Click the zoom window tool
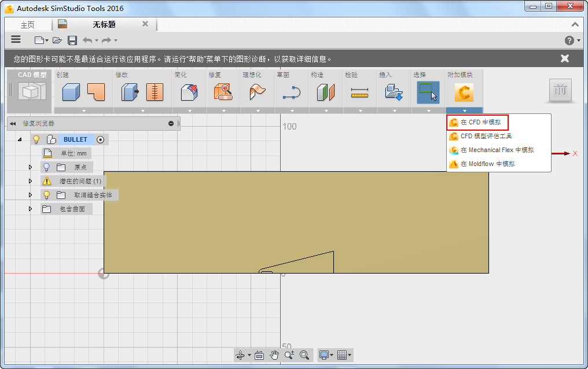The width and height of the screenshot is (588, 369). pos(289,355)
